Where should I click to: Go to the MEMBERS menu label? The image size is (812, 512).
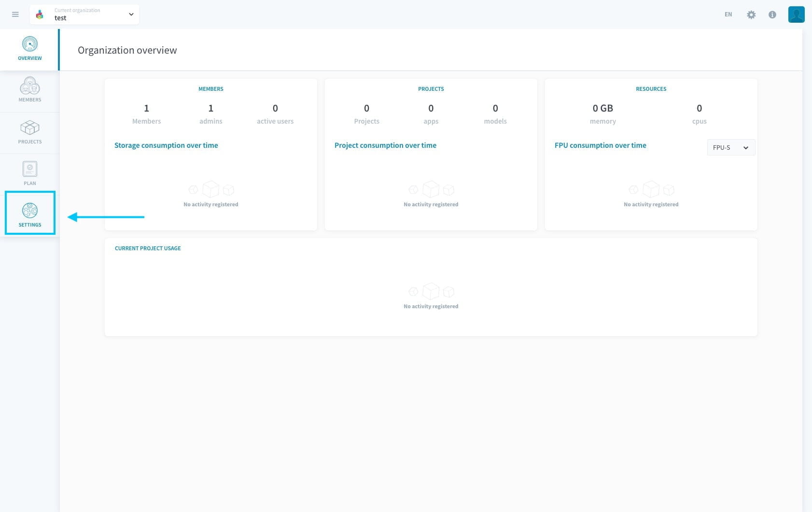[x=30, y=100]
